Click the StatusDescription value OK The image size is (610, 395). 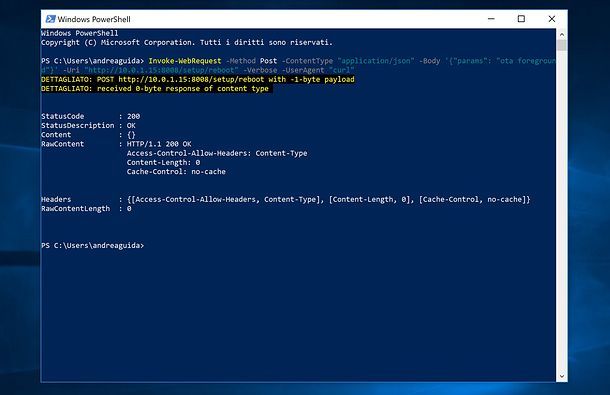pyautogui.click(x=131, y=126)
